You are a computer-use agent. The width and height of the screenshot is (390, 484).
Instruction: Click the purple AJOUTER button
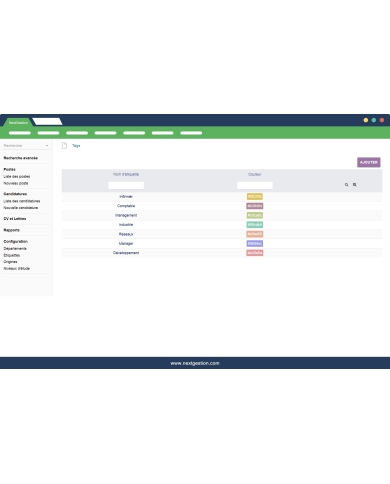369,162
